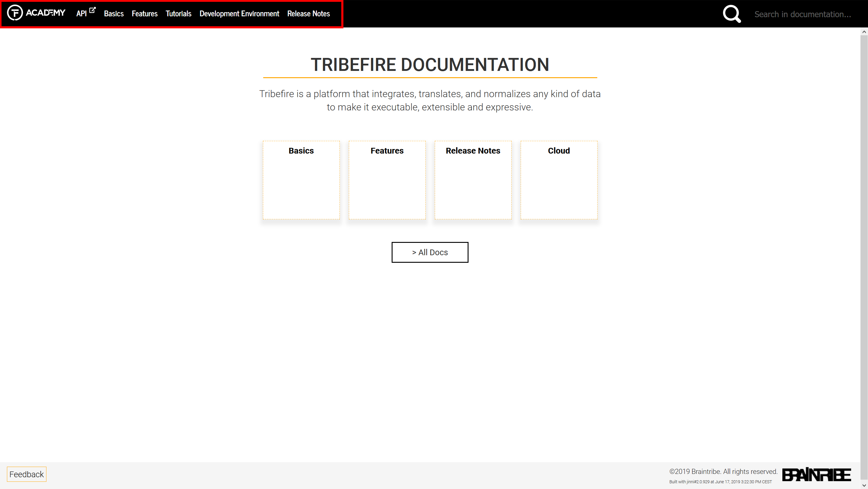The width and height of the screenshot is (868, 489).
Task: Click the vertical scrollbar track
Action: tap(864, 256)
